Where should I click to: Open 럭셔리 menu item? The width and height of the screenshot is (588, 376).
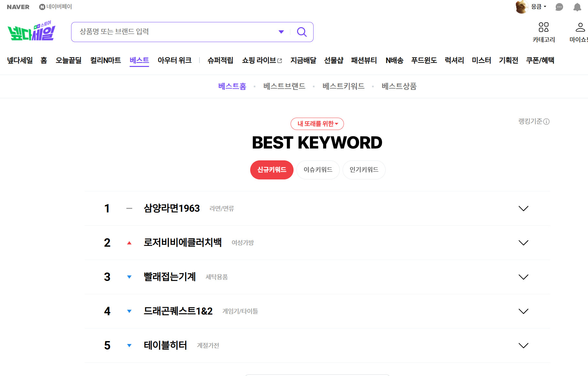click(x=454, y=60)
